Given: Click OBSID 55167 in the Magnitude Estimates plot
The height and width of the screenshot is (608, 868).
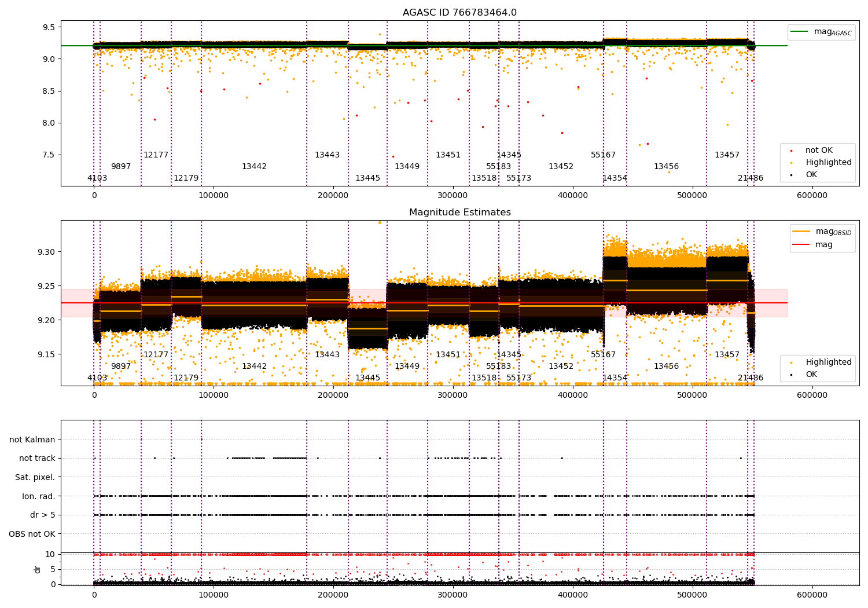Looking at the screenshot, I should [604, 355].
